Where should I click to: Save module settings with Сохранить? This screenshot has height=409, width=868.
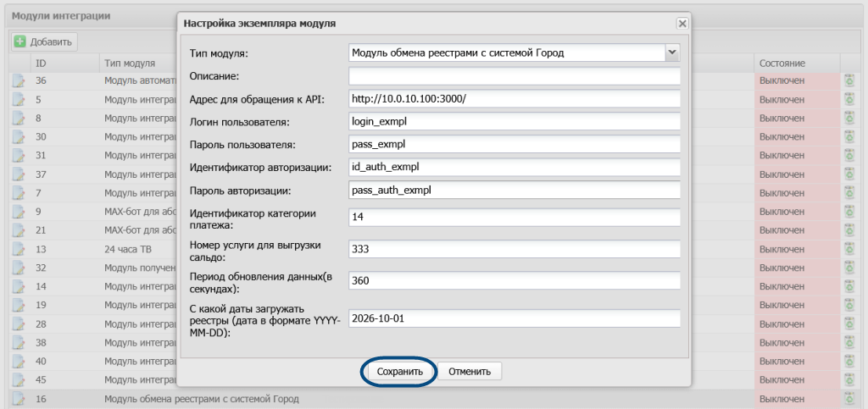pos(400,372)
